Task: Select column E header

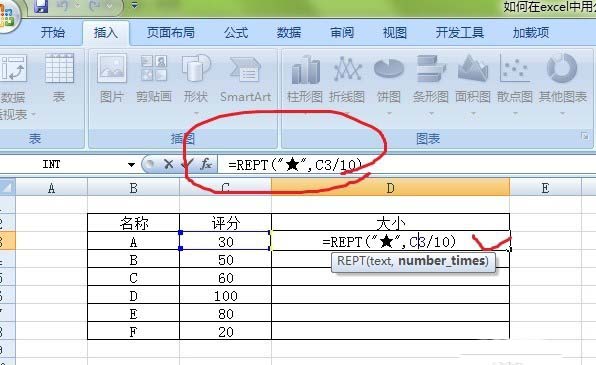Action: [545, 188]
